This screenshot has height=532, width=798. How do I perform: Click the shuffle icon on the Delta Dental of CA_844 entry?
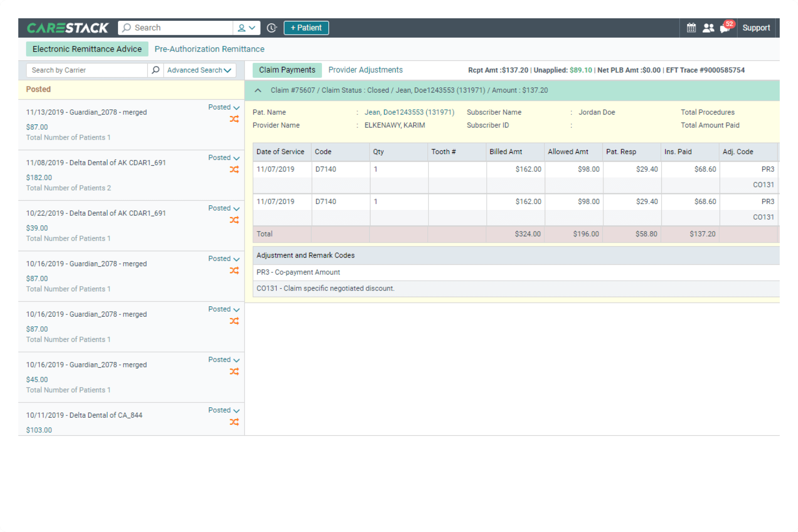click(x=235, y=421)
